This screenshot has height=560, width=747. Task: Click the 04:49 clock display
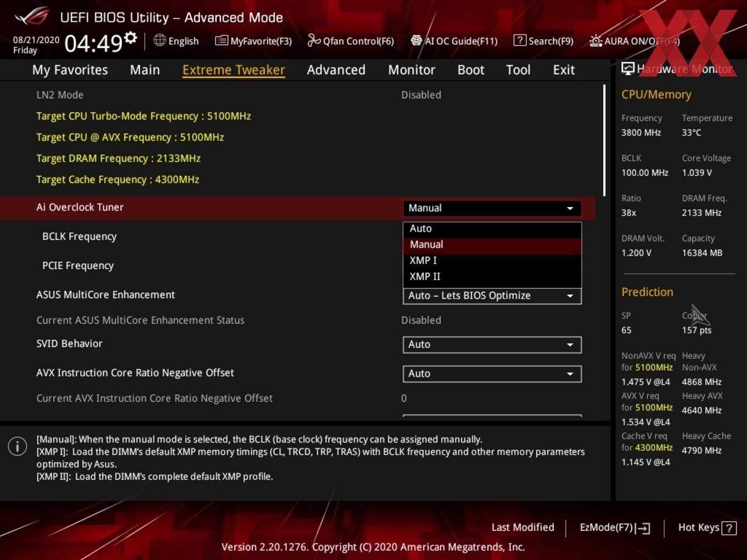click(x=93, y=43)
